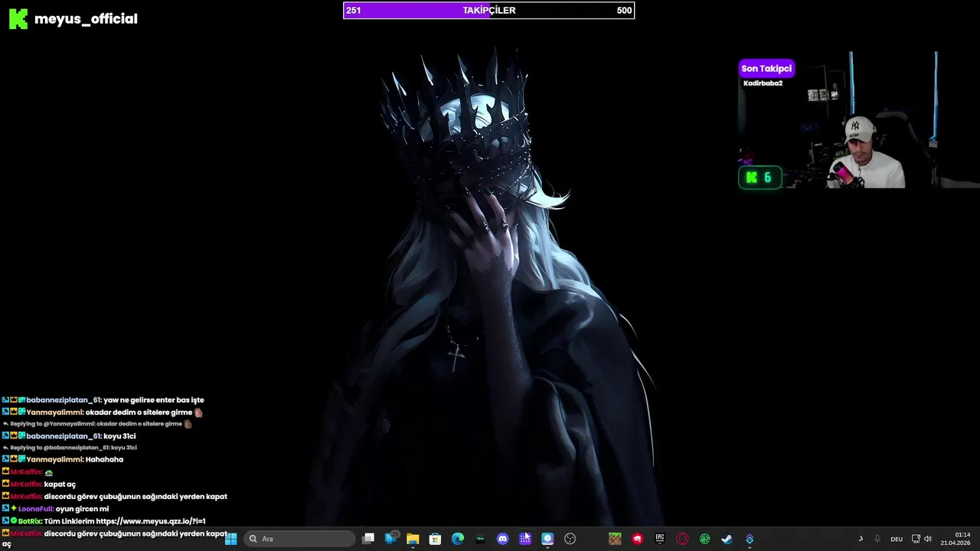Open display network tray icon
Viewport: 980px width, 551px height.
pyautogui.click(x=916, y=539)
